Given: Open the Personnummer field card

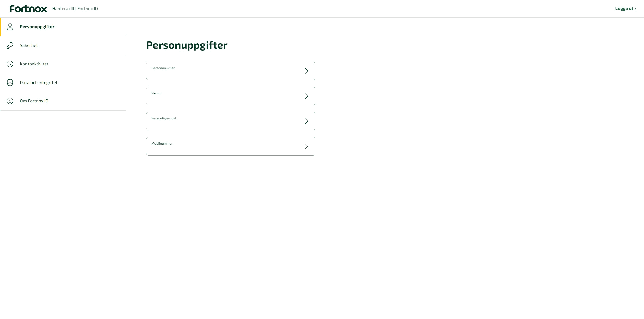Looking at the screenshot, I should point(230,71).
